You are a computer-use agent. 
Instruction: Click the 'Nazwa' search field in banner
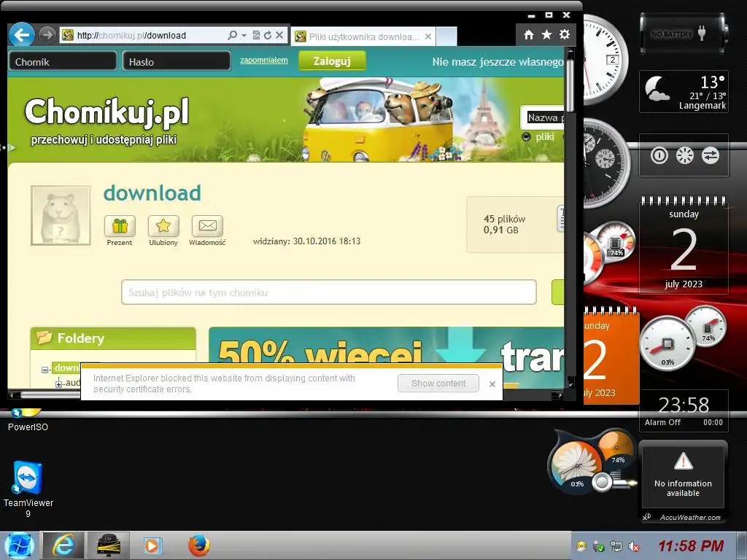click(x=543, y=117)
